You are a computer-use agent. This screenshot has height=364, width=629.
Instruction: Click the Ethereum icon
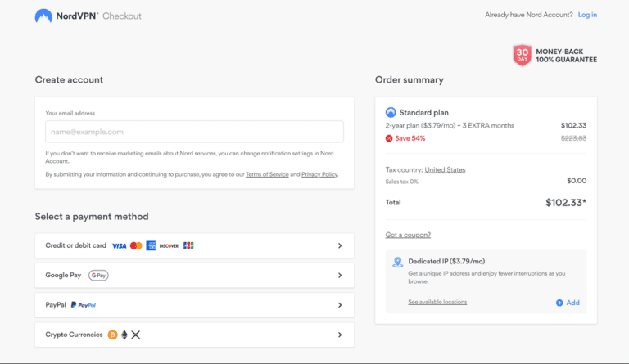pyautogui.click(x=124, y=335)
